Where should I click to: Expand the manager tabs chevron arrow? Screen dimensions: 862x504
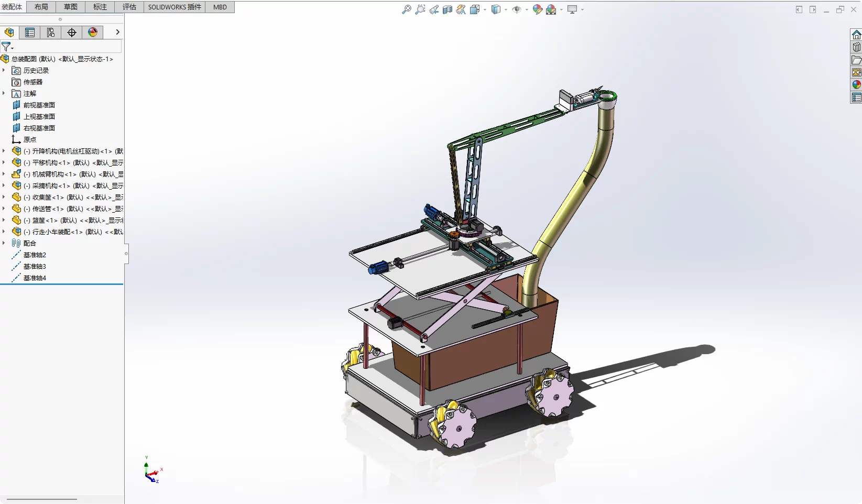(117, 32)
